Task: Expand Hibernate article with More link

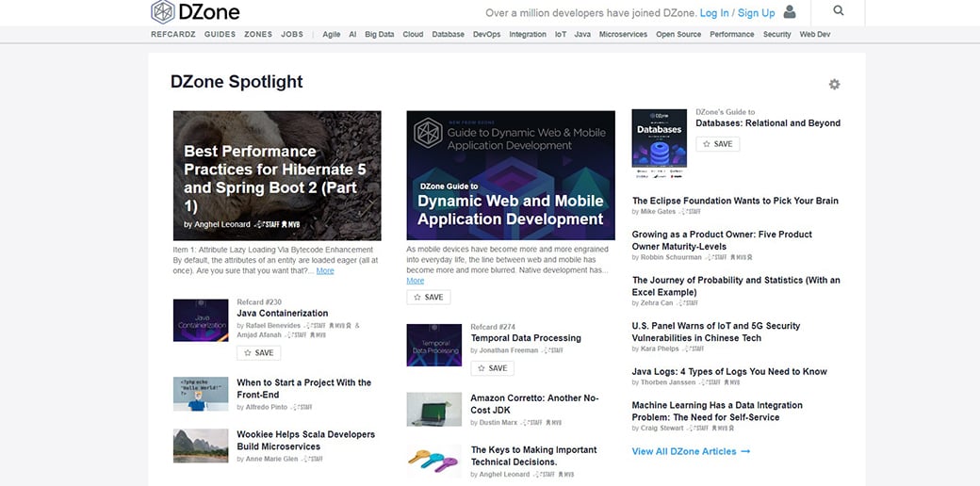Action: tap(325, 271)
